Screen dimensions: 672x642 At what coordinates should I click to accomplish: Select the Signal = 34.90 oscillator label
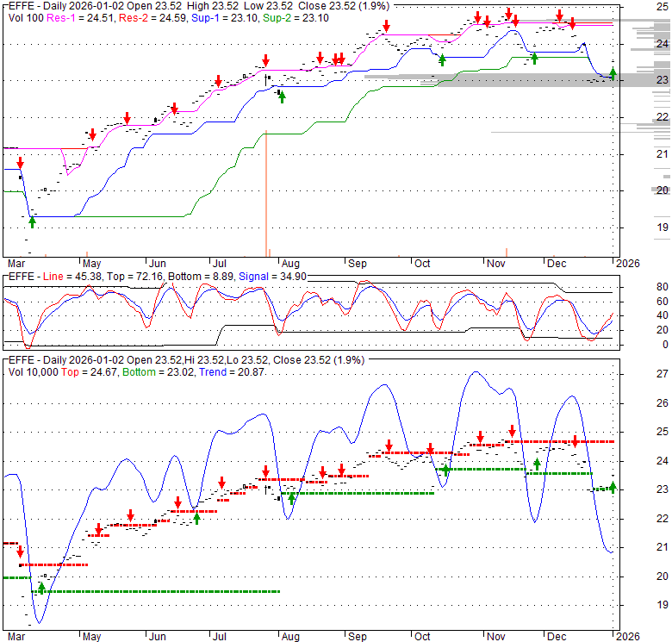(277, 277)
